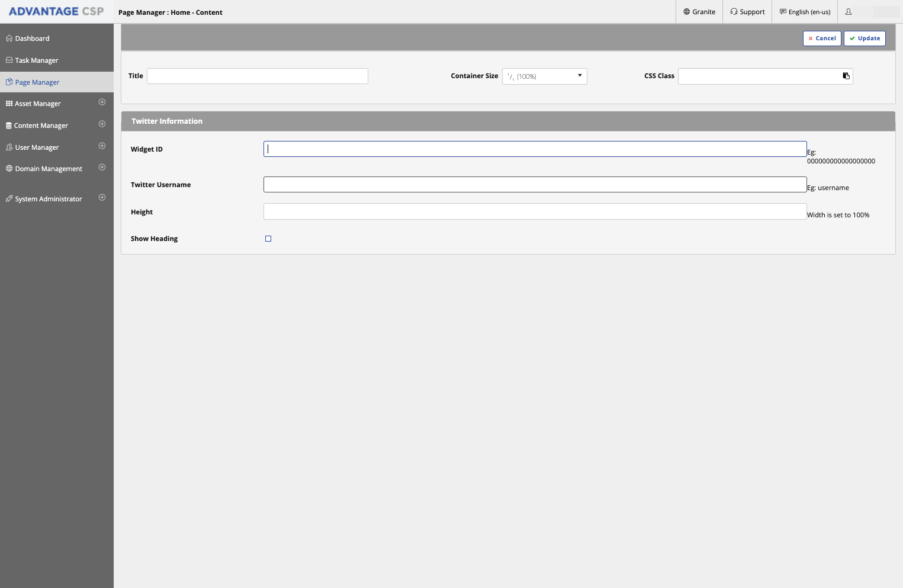Click the Task Manager envelope icon
The image size is (903, 588).
[x=9, y=60]
